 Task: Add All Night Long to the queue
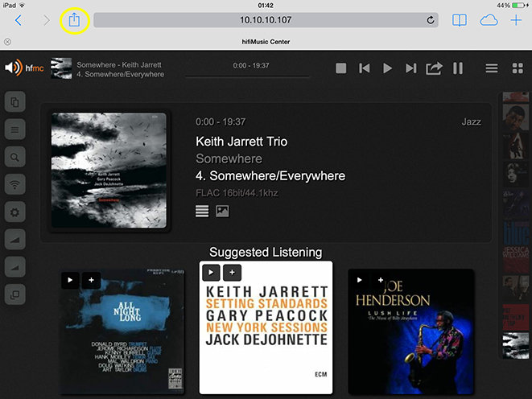[91, 280]
